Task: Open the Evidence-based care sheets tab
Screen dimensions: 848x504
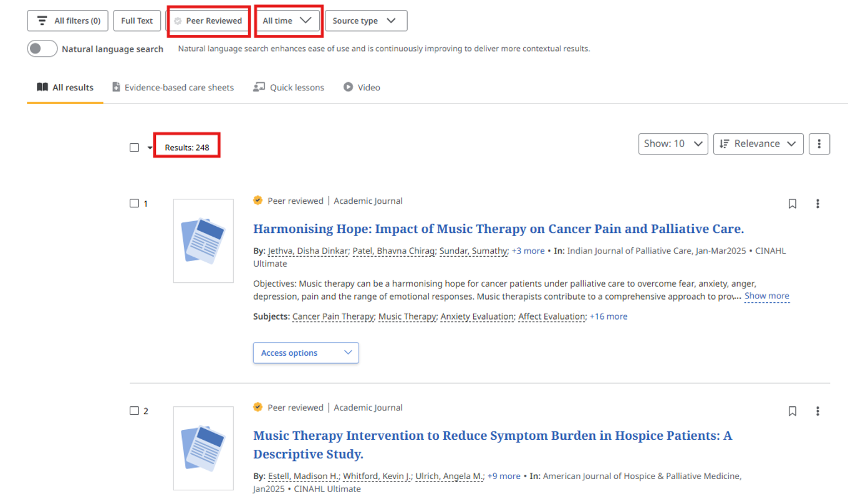Action: pos(173,87)
